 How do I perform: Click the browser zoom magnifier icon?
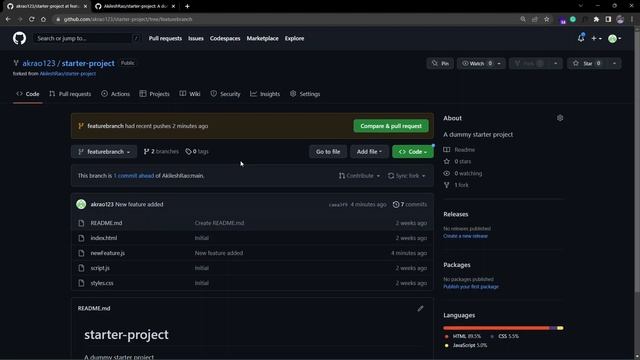coord(523,19)
